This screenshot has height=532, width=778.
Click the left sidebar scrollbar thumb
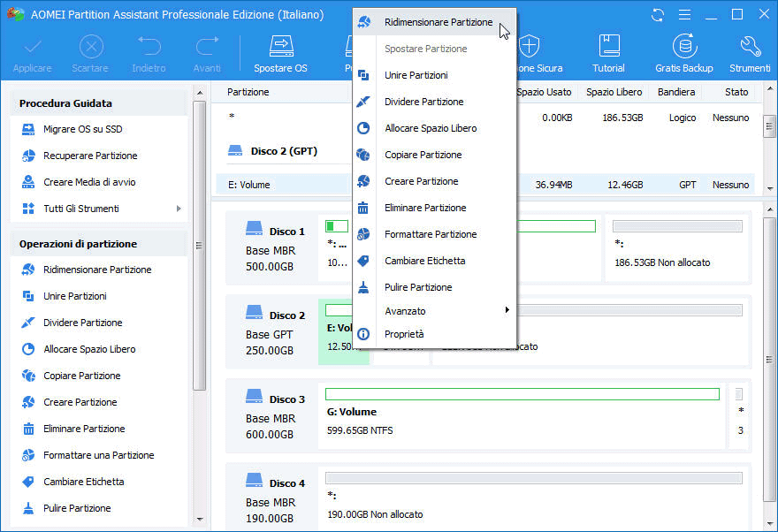199,246
